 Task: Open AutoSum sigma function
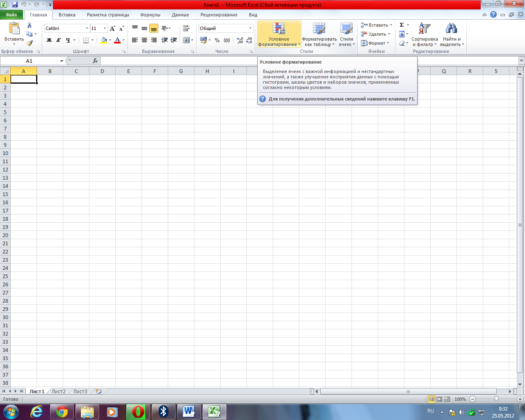(402, 25)
